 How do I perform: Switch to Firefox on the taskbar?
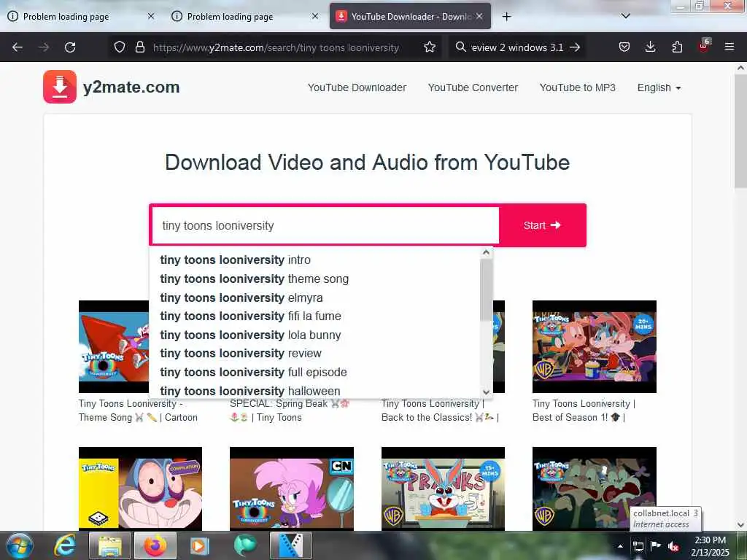tap(155, 545)
